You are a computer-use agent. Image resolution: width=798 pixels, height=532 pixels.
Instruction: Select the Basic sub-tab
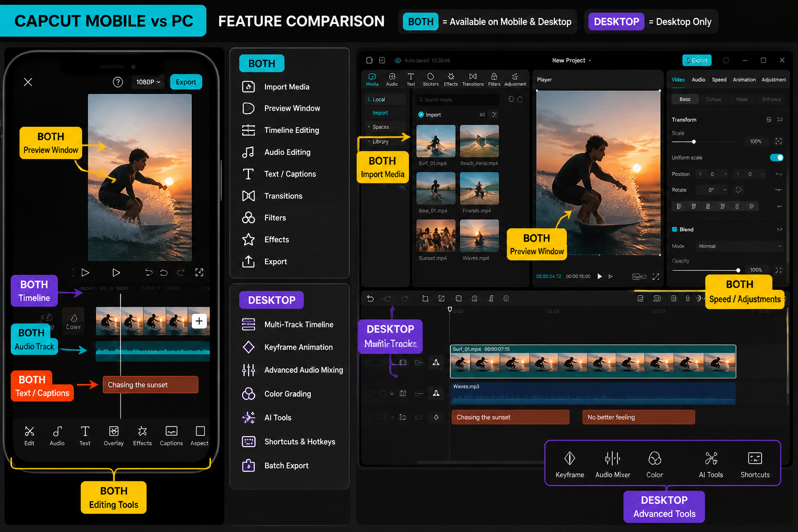[685, 99]
